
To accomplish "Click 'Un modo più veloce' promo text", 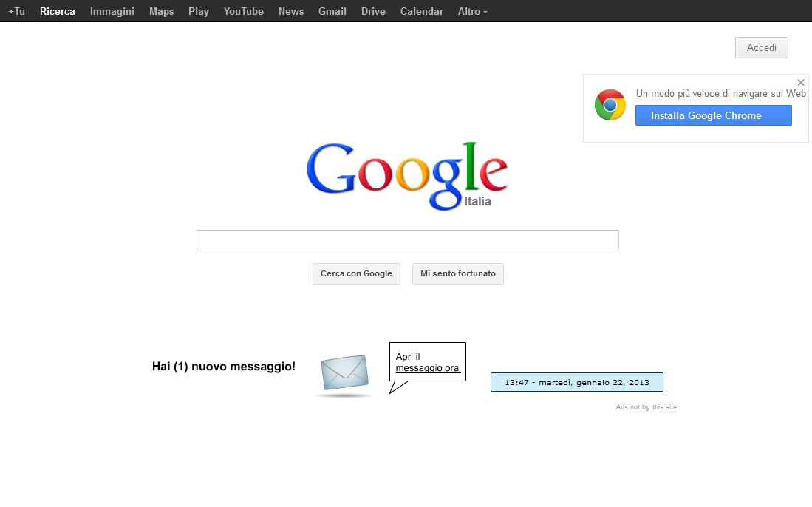I will pos(721,93).
